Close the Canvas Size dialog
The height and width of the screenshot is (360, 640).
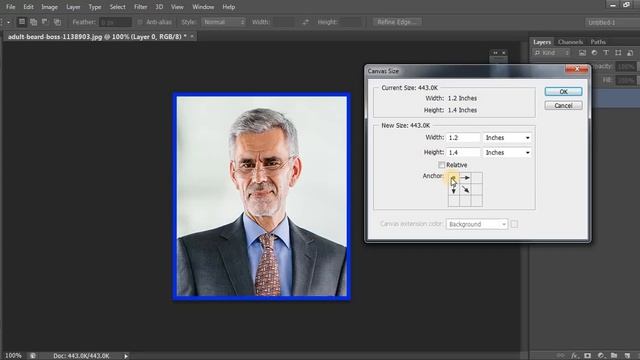577,69
